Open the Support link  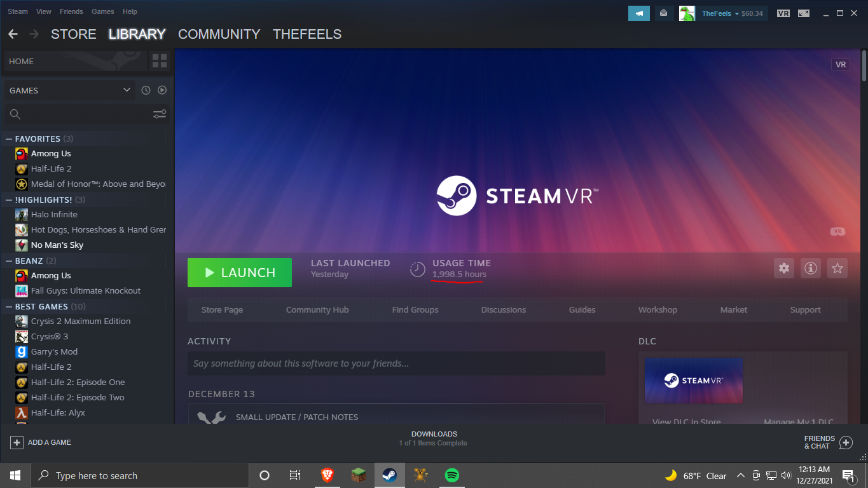(806, 310)
